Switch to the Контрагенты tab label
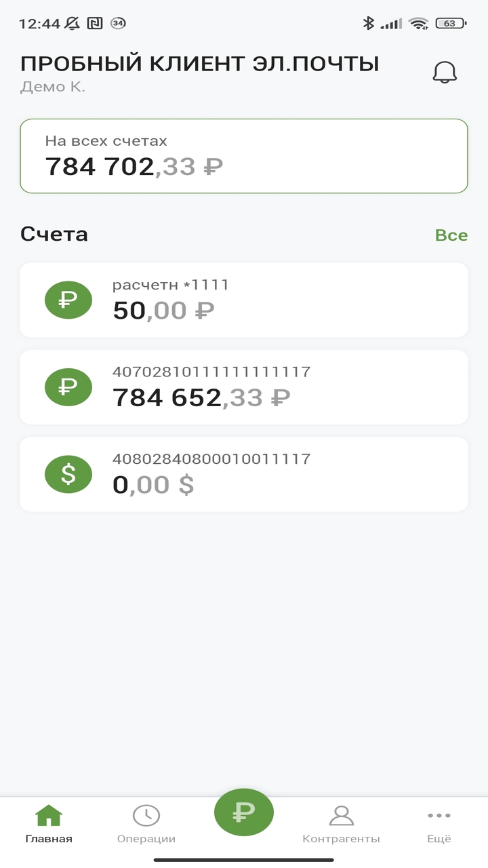Viewport: 488px width, 868px height. [x=341, y=839]
